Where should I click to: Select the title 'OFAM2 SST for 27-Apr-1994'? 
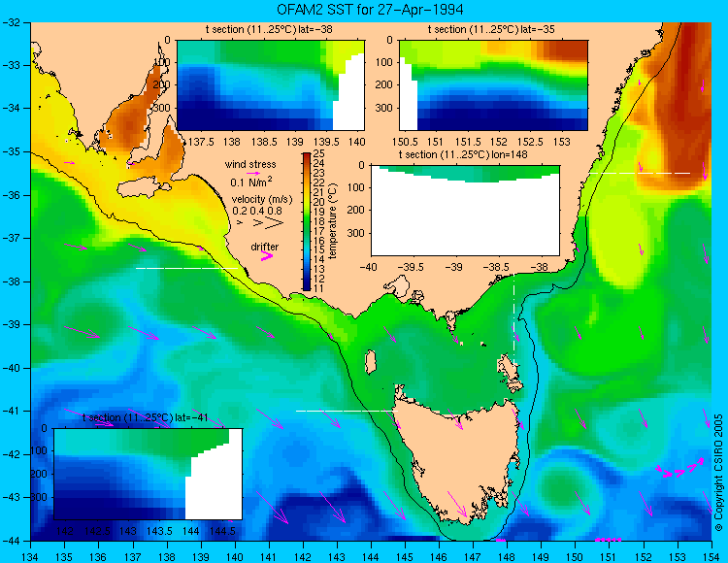[370, 10]
